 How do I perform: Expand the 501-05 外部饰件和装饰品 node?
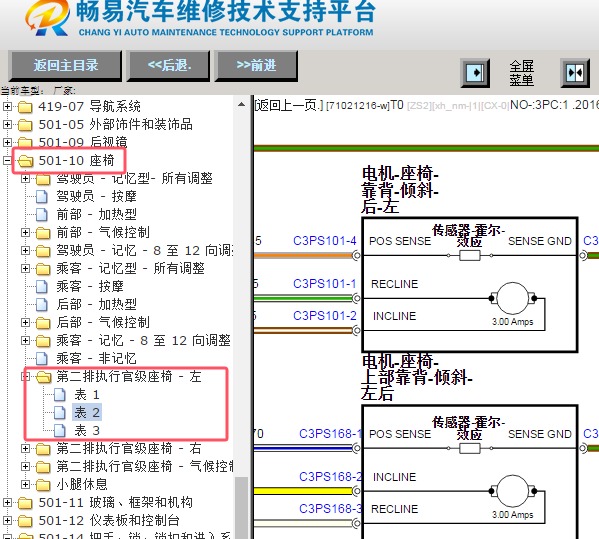click(x=7, y=124)
